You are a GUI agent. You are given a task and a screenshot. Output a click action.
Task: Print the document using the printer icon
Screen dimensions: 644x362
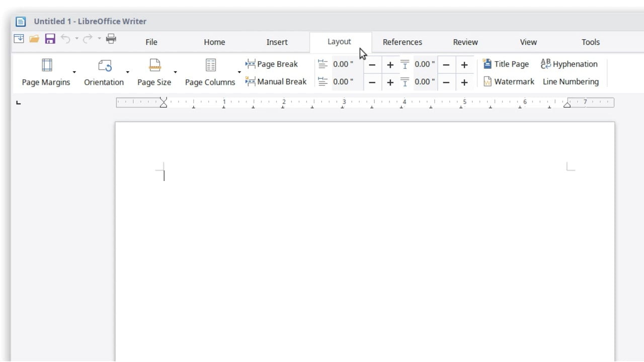111,39
